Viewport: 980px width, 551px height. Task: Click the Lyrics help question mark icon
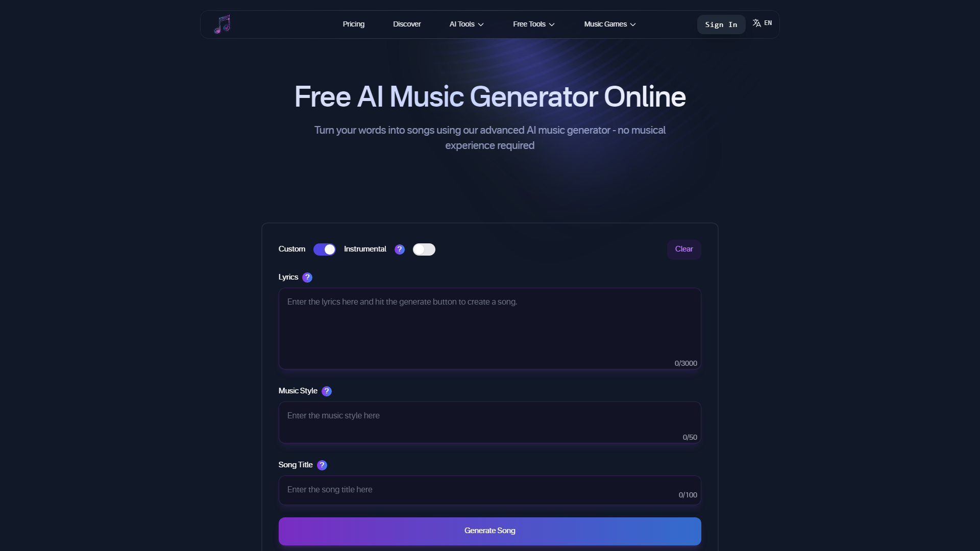[307, 277]
